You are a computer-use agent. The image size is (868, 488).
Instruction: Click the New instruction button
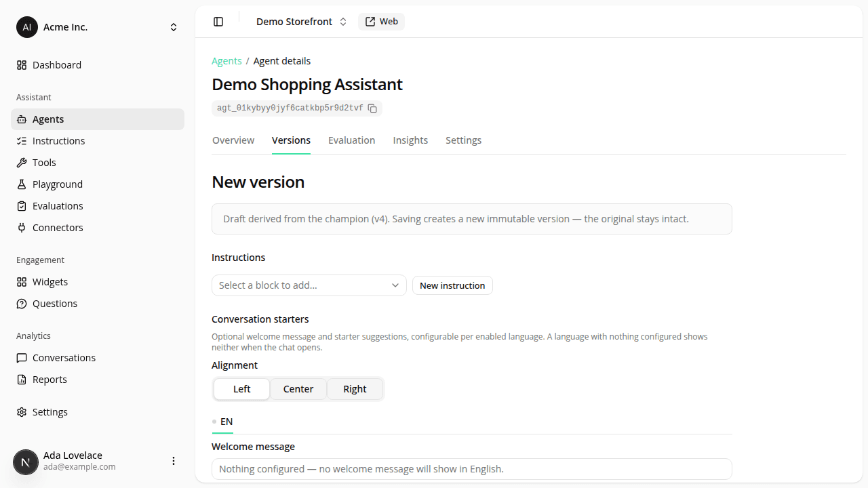(452, 285)
